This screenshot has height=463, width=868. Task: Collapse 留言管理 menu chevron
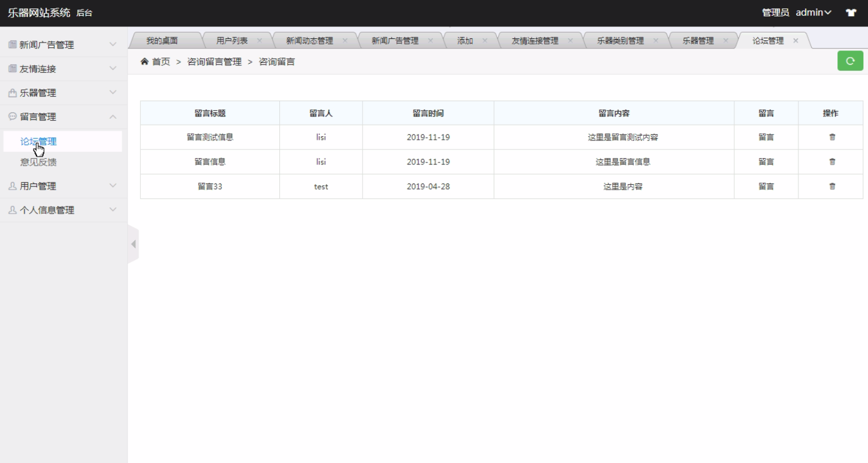[113, 116]
